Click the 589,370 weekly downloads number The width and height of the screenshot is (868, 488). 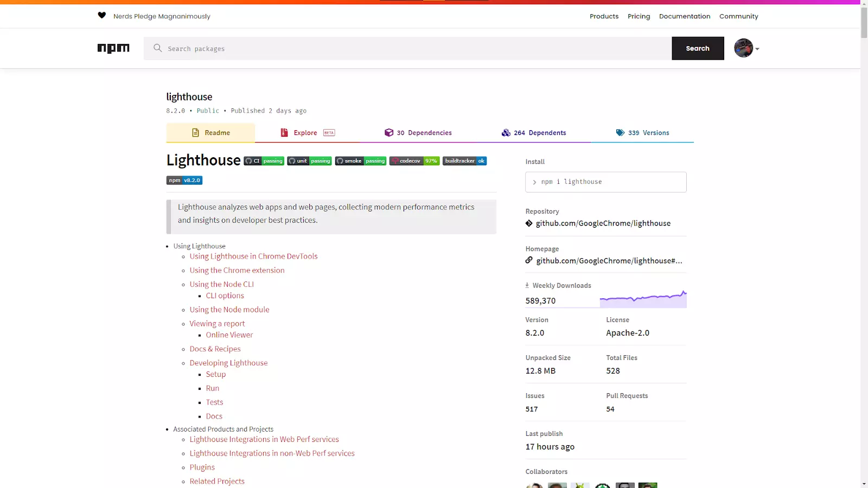pyautogui.click(x=540, y=301)
